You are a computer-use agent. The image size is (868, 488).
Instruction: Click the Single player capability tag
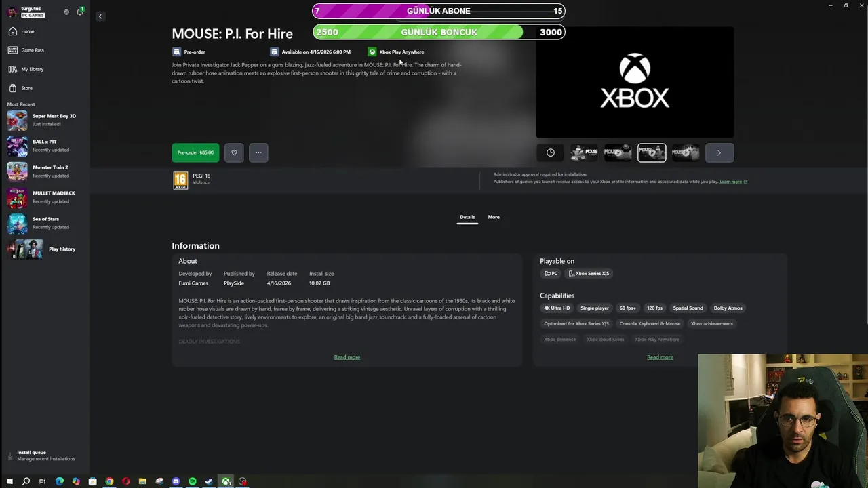[x=595, y=308]
